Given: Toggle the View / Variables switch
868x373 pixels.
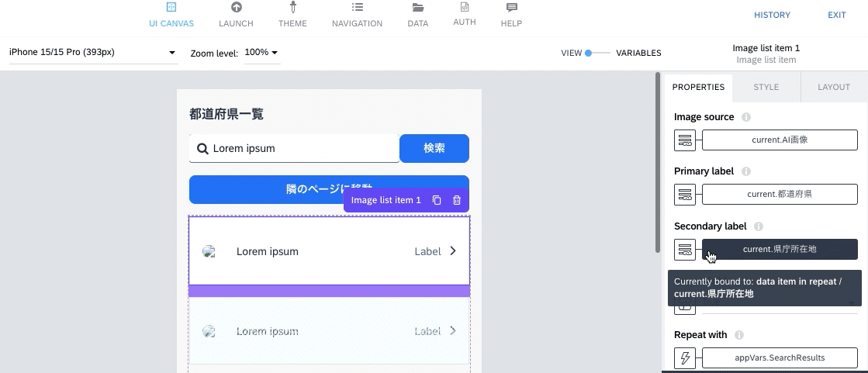Looking at the screenshot, I should pyautogui.click(x=597, y=54).
